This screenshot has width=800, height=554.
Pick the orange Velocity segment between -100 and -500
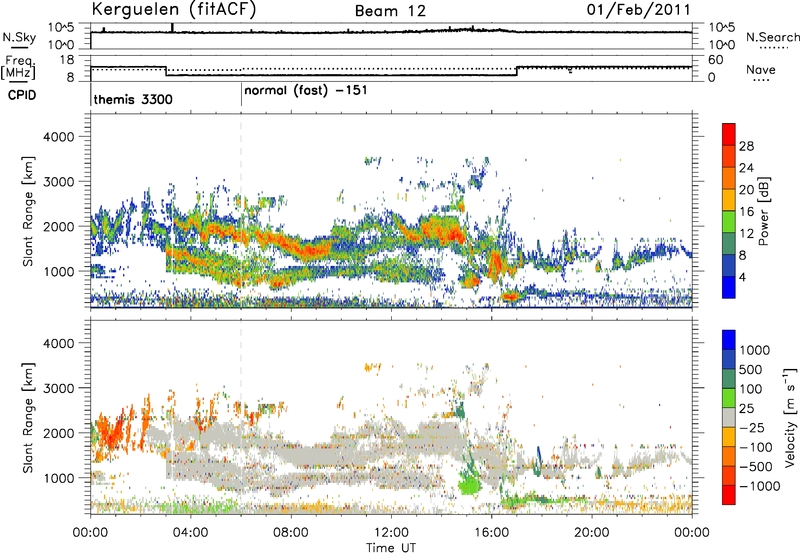coord(729,456)
